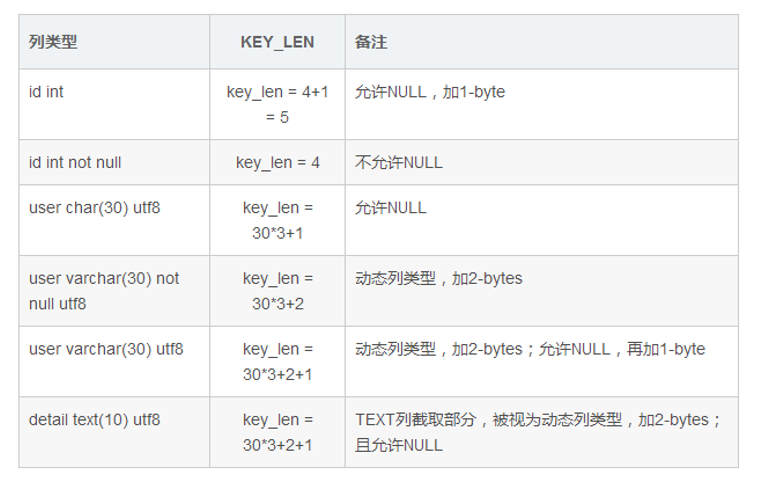Image resolution: width=762 pixels, height=482 pixels.
Task: Click the "允许NULL，加1-byte" note
Action: click(430, 92)
